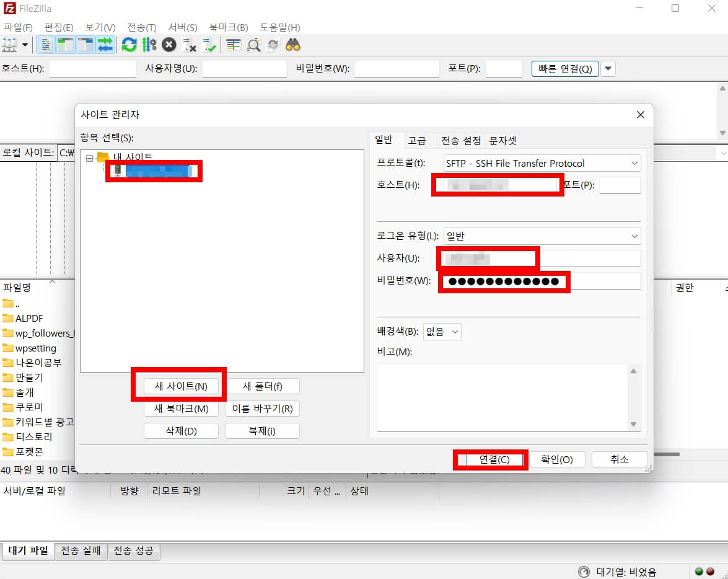
Task: Click inside the 비고(M) text area
Action: coord(502,397)
